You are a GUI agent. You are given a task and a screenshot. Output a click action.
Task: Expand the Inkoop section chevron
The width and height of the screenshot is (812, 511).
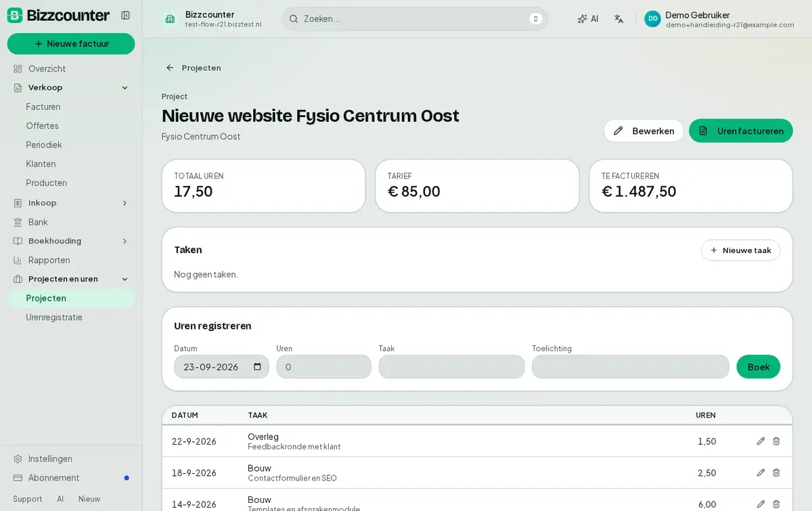[x=125, y=203]
